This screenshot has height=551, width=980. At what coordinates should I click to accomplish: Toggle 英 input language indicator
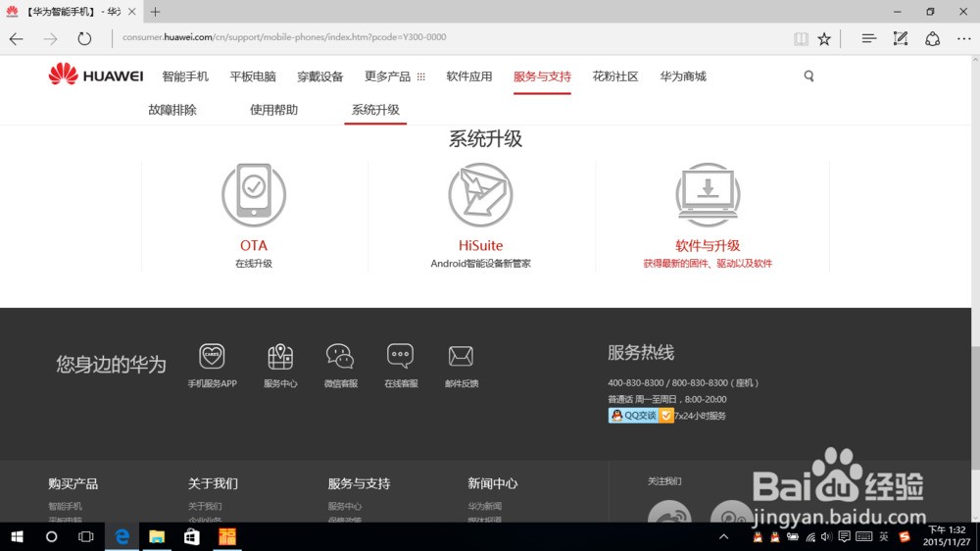point(884,536)
